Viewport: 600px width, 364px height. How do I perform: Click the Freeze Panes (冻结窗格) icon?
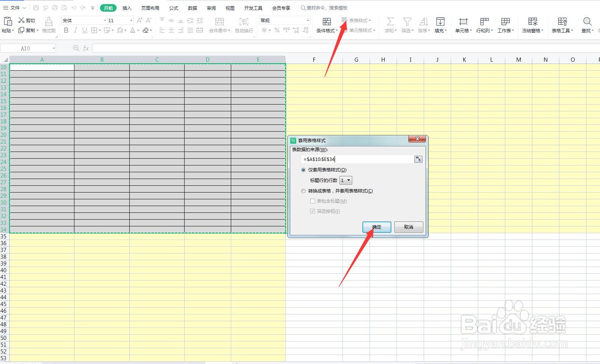(533, 21)
